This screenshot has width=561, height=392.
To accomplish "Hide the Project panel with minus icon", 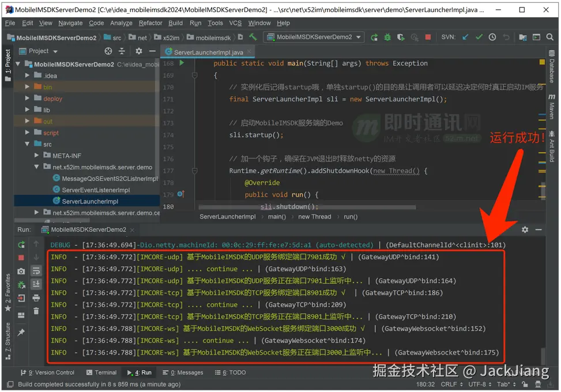I will pyautogui.click(x=152, y=51).
